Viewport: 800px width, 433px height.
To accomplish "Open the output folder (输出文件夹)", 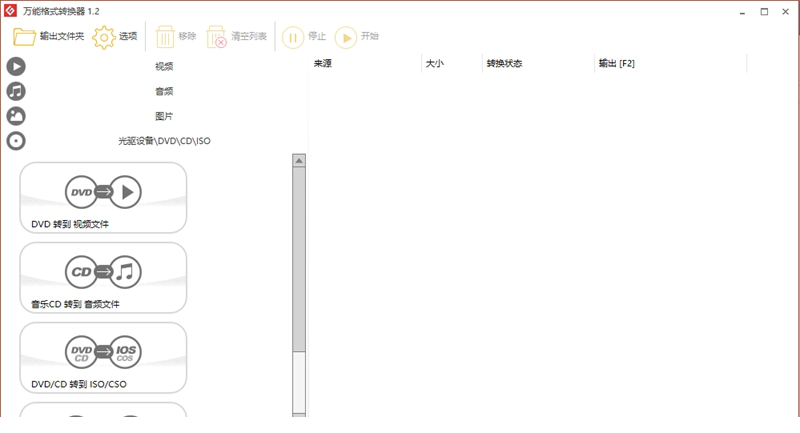I will coord(48,37).
